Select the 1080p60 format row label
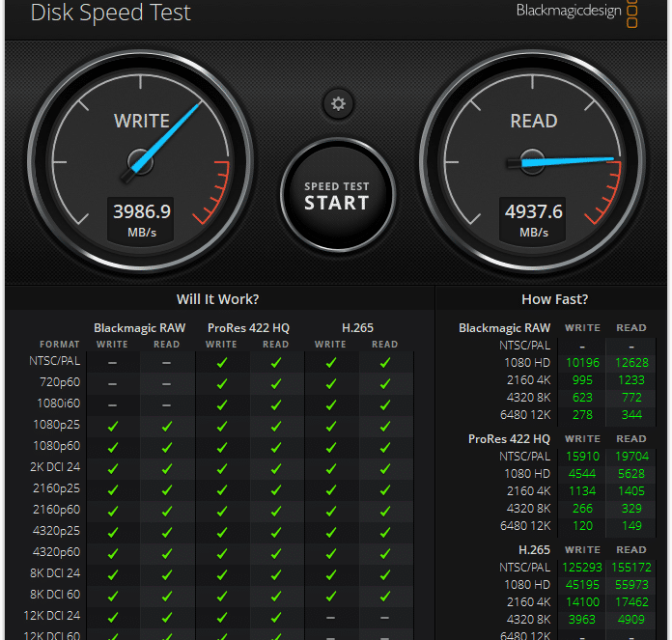The width and height of the screenshot is (672, 640). pyautogui.click(x=57, y=446)
